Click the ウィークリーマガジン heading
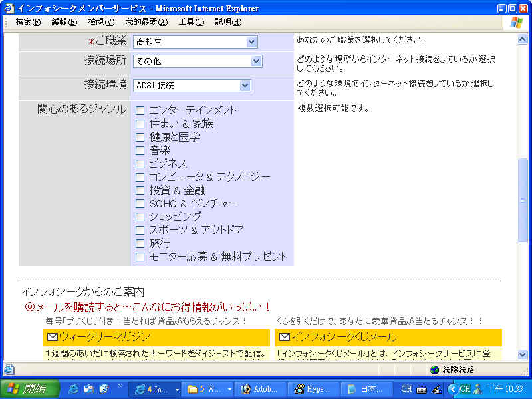 tap(104, 337)
